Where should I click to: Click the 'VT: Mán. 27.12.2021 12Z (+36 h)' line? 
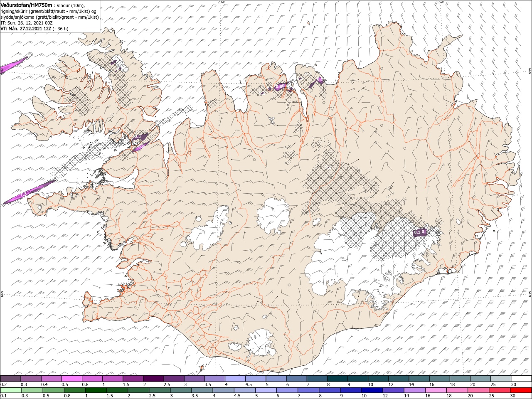point(34,29)
